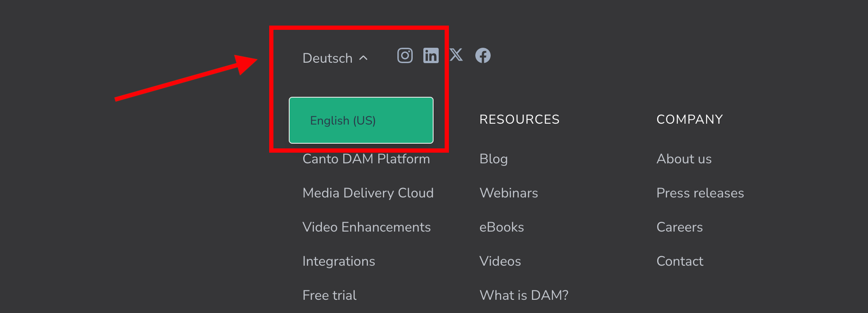This screenshot has width=868, height=313.
Task: Open the LinkedIn social icon
Action: tap(431, 55)
